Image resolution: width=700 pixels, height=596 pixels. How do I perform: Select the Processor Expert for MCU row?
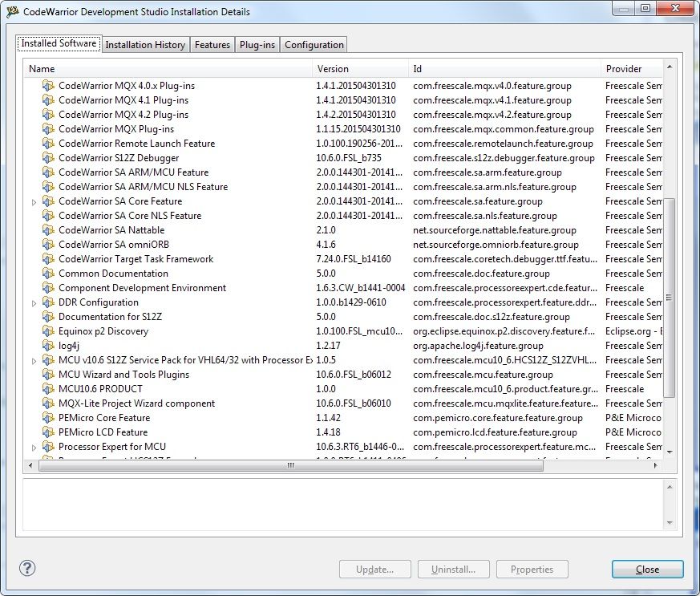coord(344,447)
